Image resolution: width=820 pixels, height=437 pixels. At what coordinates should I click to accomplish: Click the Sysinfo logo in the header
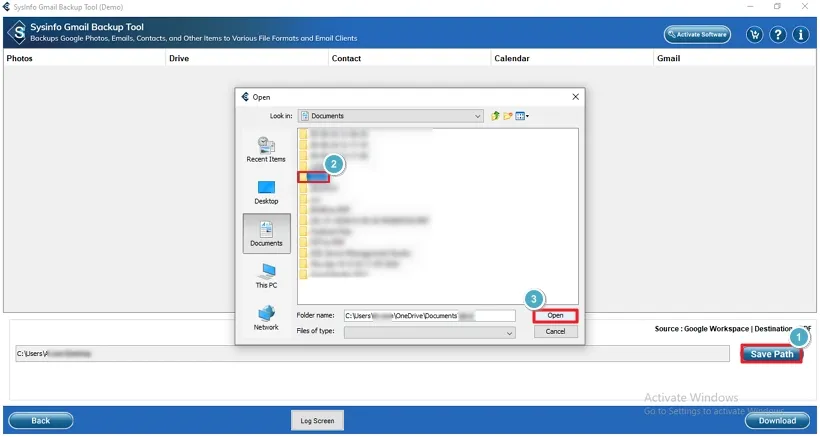point(17,32)
